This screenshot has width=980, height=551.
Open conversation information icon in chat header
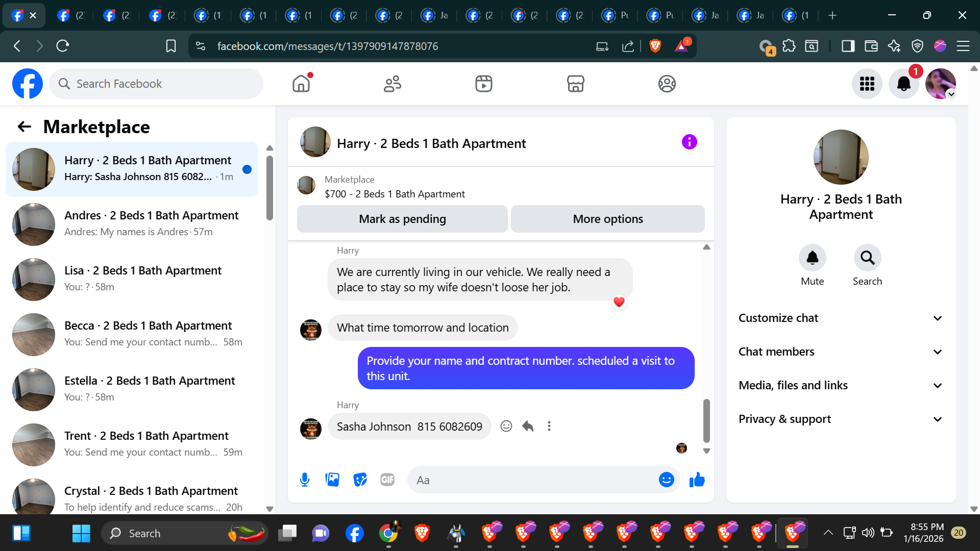[x=689, y=142]
